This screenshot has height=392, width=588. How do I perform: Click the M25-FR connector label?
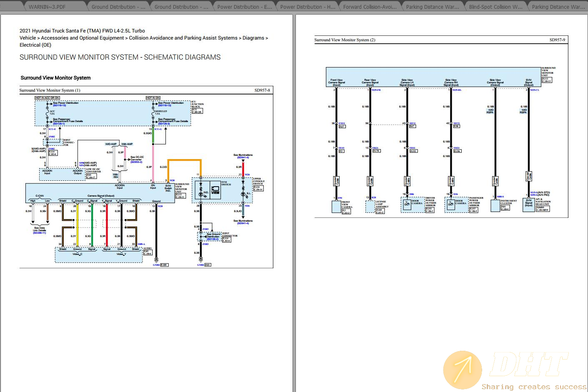tap(376, 90)
